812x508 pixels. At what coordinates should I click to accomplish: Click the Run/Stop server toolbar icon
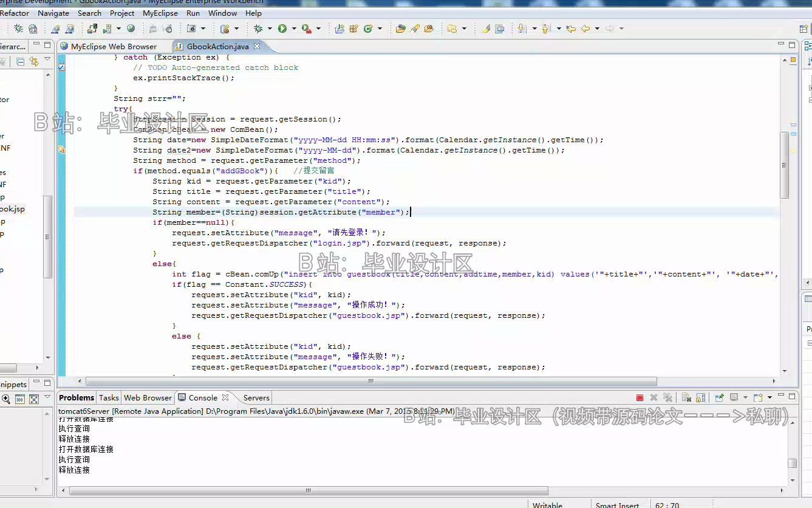[x=107, y=29]
